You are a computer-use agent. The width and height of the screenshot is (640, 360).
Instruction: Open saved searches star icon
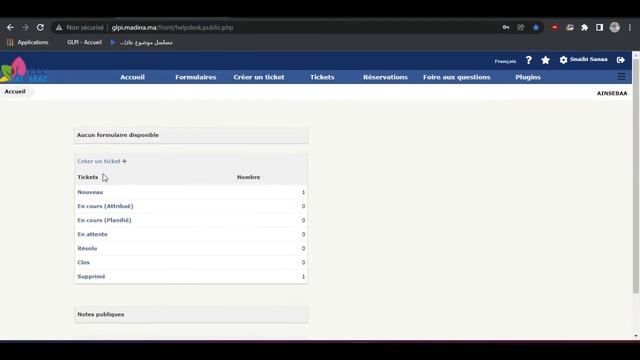point(545,60)
